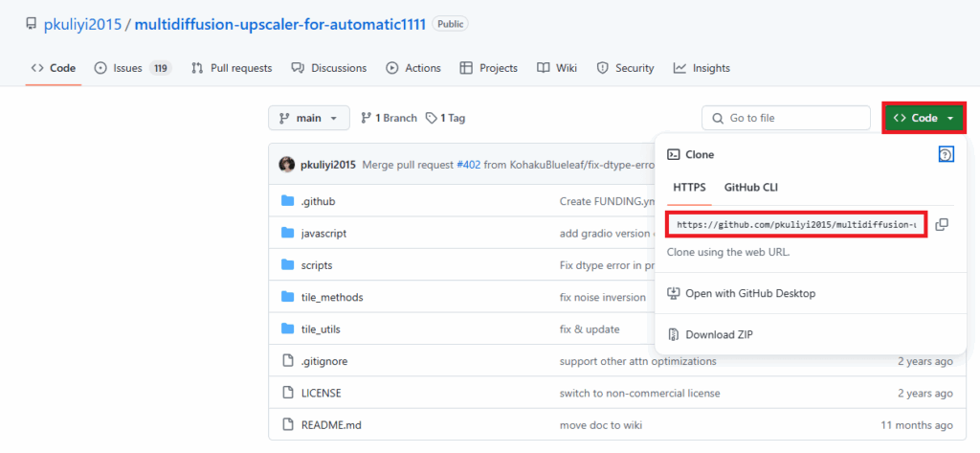Open multidiffusion-upscaler-for-automatic1111 repository link
Screen dimensions: 980x453
pos(280,24)
